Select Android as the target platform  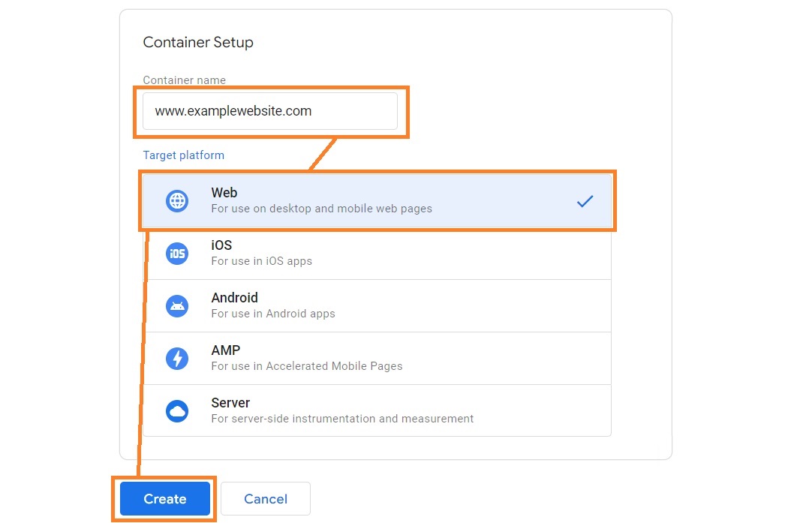(375, 305)
